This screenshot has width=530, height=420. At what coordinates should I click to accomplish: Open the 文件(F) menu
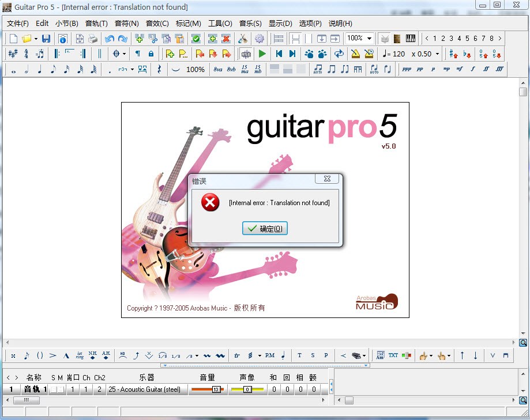17,23
